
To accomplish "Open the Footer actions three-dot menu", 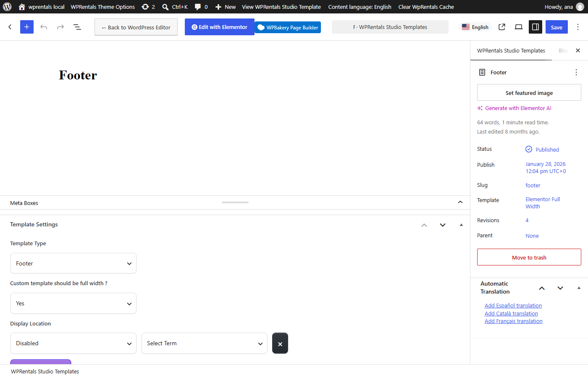I will click(x=576, y=72).
